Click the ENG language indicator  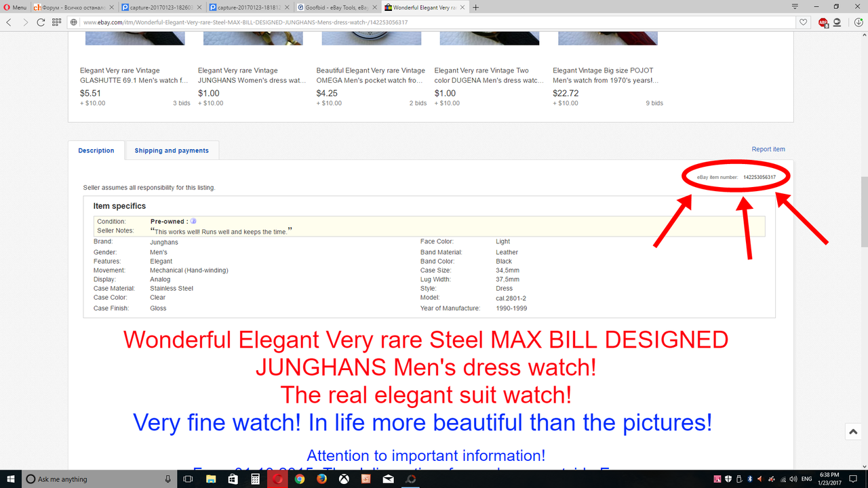[x=807, y=479]
